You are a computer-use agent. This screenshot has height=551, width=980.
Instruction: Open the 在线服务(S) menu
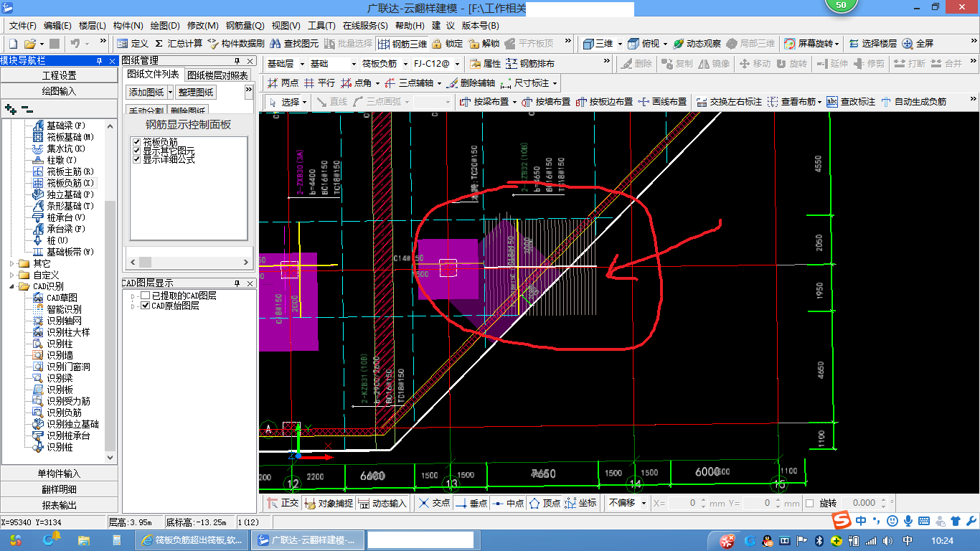365,25
